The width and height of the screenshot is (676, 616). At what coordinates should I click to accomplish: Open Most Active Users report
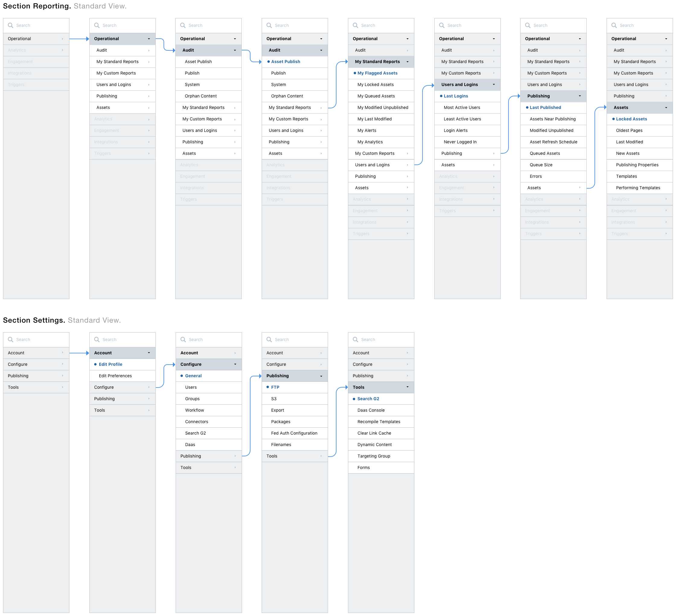click(x=462, y=108)
